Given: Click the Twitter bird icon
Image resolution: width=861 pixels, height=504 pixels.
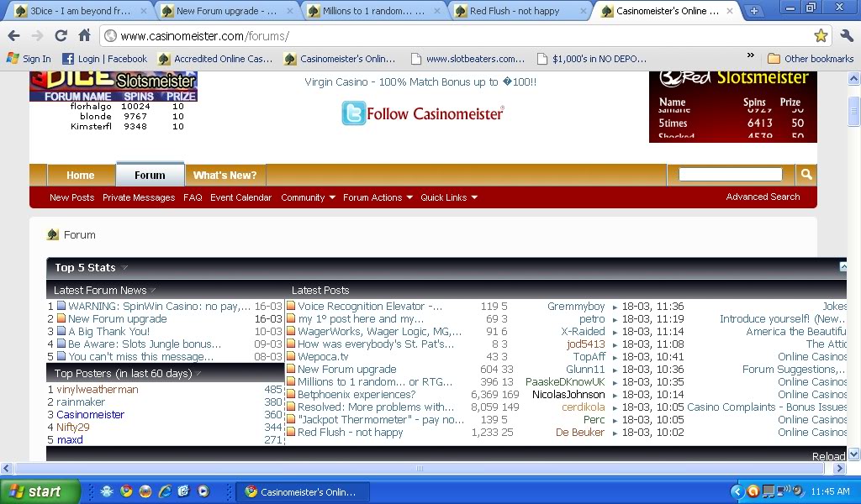Looking at the screenshot, I should (353, 113).
